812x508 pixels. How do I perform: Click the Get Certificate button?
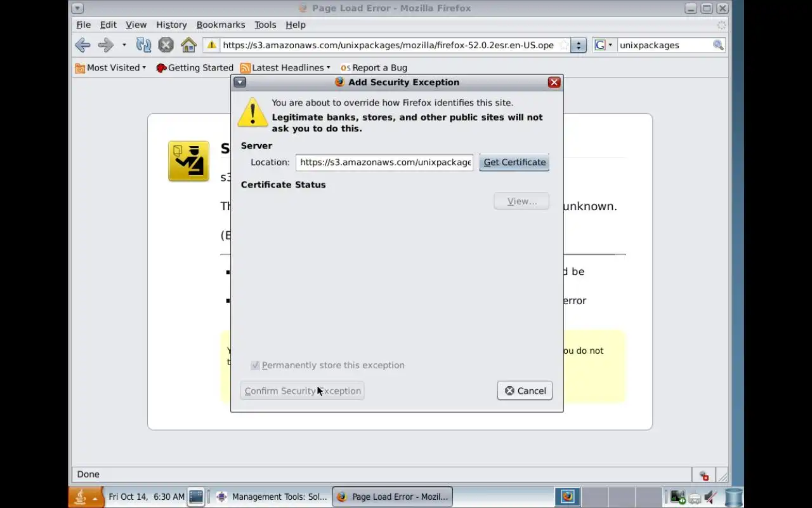click(x=514, y=162)
